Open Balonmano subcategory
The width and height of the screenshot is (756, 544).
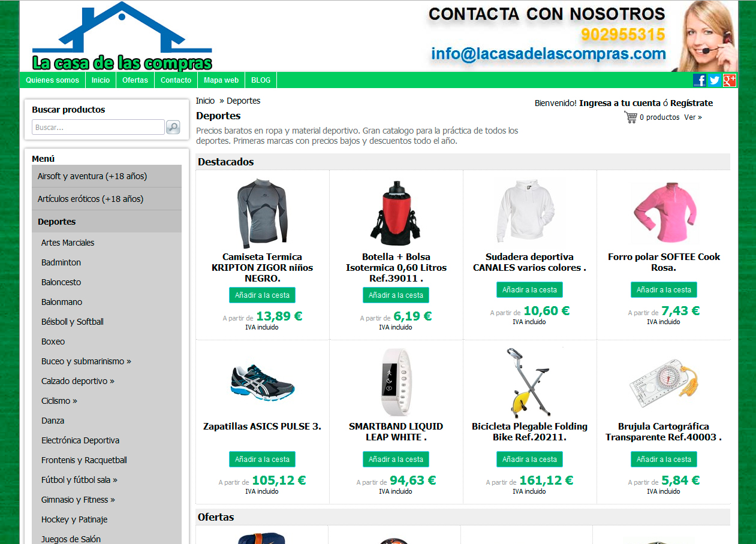[x=62, y=302]
